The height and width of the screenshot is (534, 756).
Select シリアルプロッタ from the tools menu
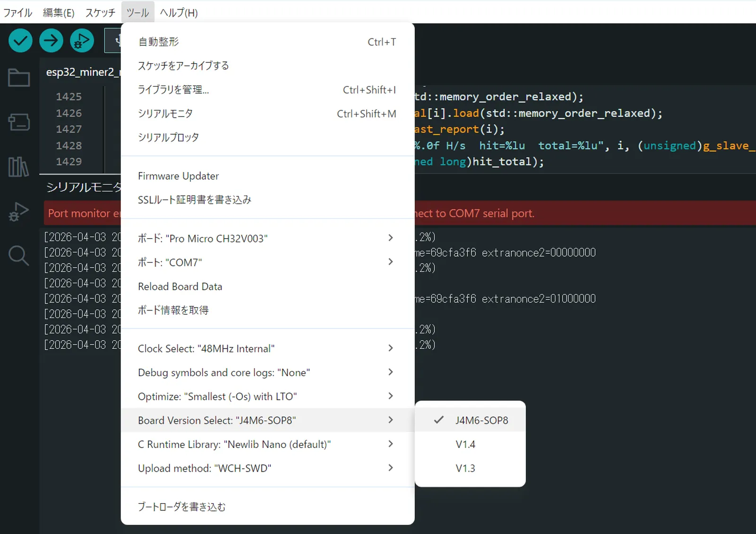pyautogui.click(x=168, y=138)
